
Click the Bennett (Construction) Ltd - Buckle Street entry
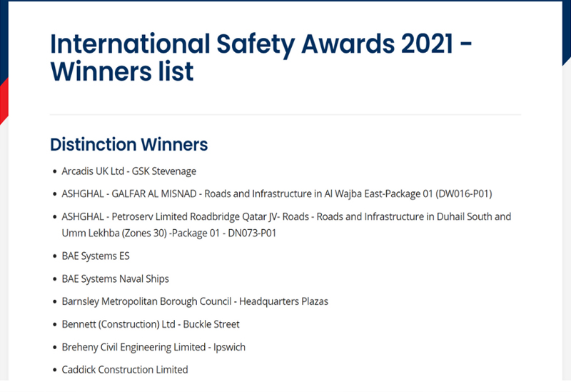tap(151, 324)
